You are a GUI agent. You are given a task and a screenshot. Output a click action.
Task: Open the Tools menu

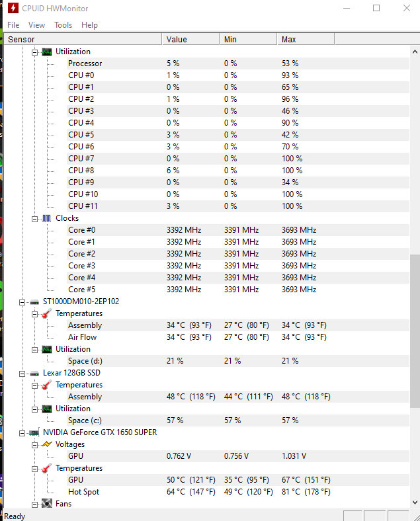point(63,25)
